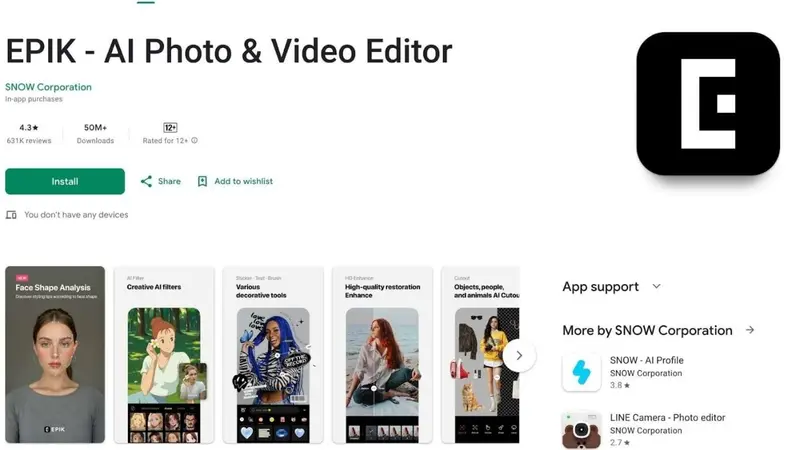The image size is (800, 450).
Task: Click the EPIK app logo icon
Action: (708, 104)
